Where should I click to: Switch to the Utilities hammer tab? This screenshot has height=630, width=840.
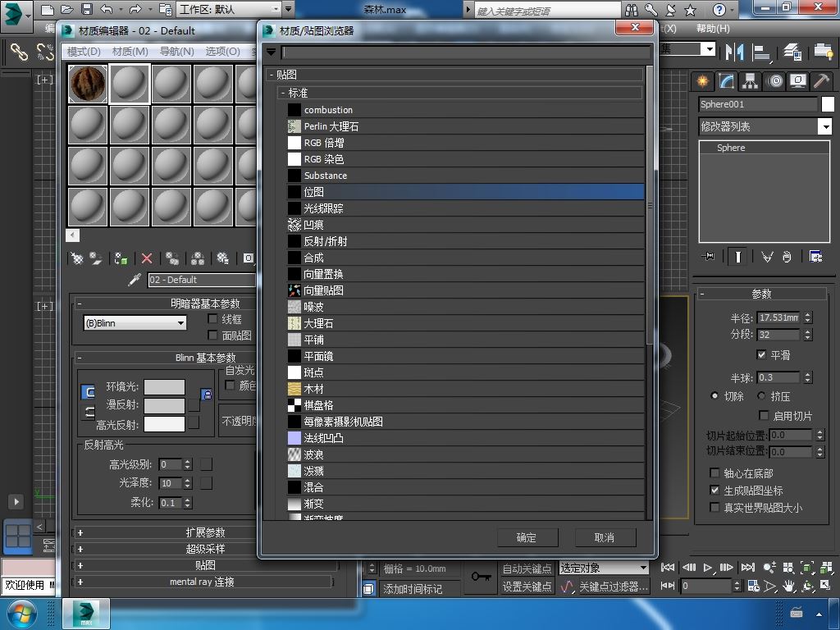pos(821,80)
